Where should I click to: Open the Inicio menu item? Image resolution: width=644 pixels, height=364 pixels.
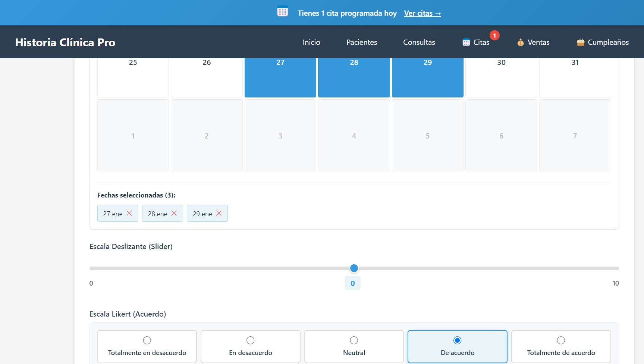(311, 42)
